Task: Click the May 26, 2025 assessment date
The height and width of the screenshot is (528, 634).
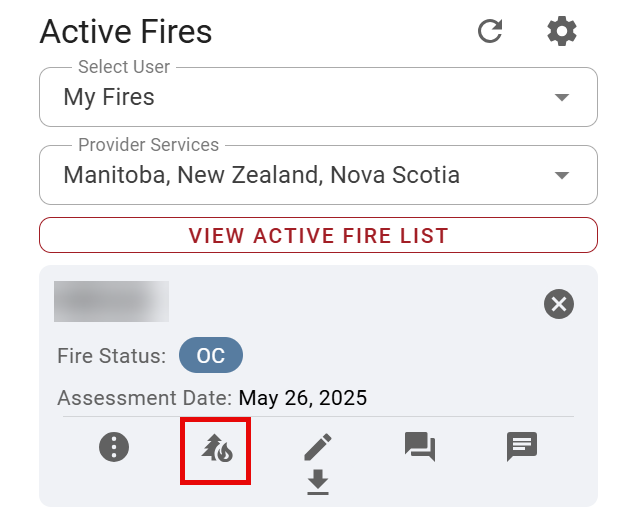Action: [303, 398]
